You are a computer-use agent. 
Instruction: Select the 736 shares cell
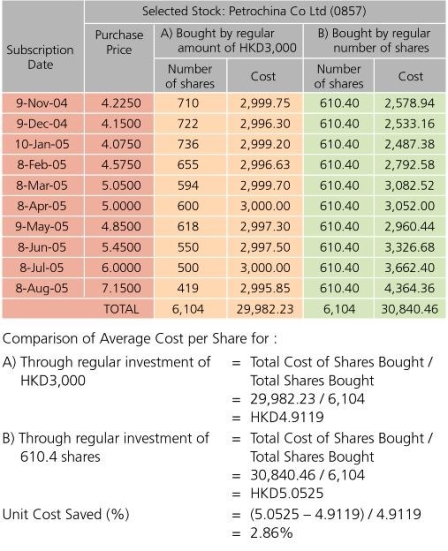click(x=188, y=144)
